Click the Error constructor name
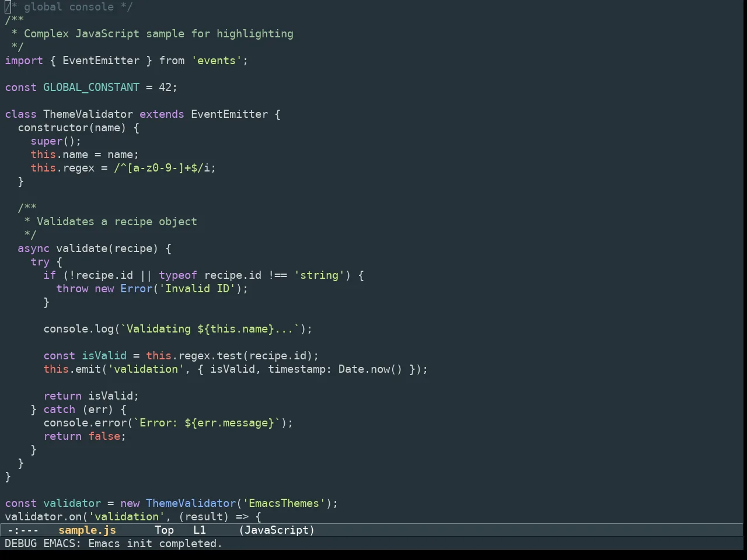Image resolution: width=747 pixels, height=560 pixels. (136, 289)
